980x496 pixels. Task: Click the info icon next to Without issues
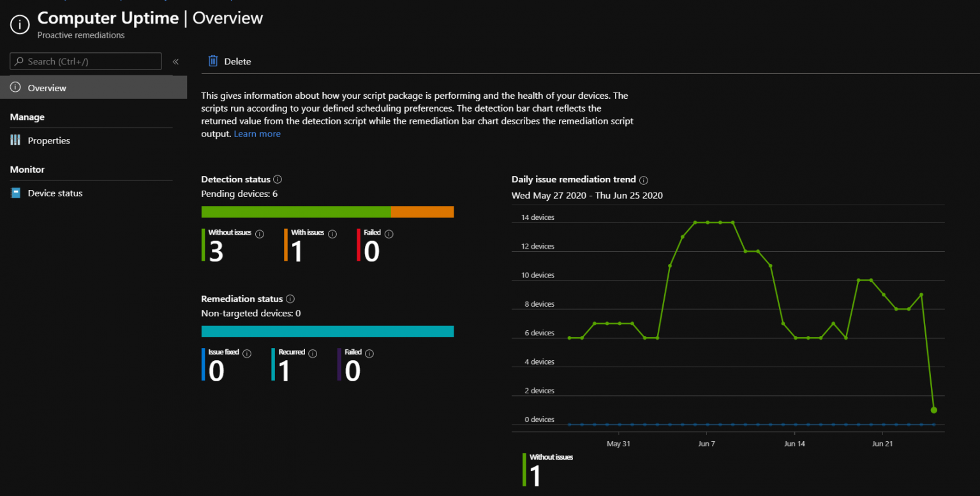click(x=260, y=234)
